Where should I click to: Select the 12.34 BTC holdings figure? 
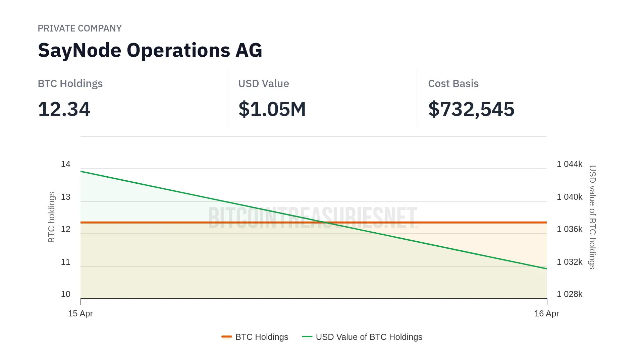pyautogui.click(x=64, y=109)
